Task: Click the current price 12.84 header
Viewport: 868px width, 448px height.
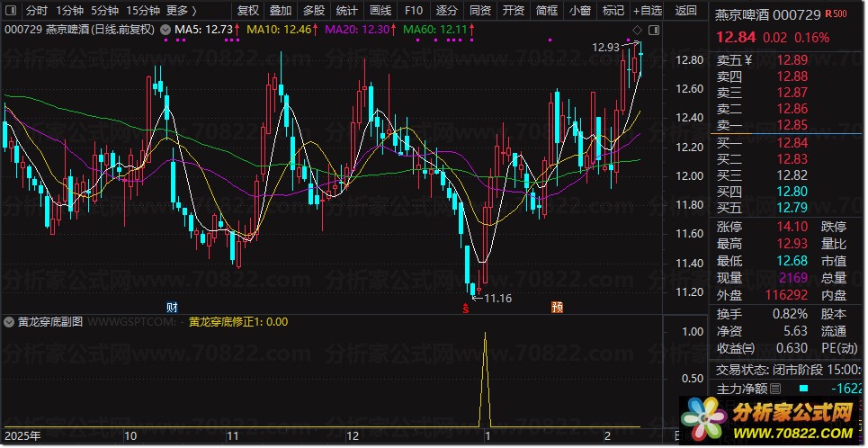Action: click(x=736, y=38)
